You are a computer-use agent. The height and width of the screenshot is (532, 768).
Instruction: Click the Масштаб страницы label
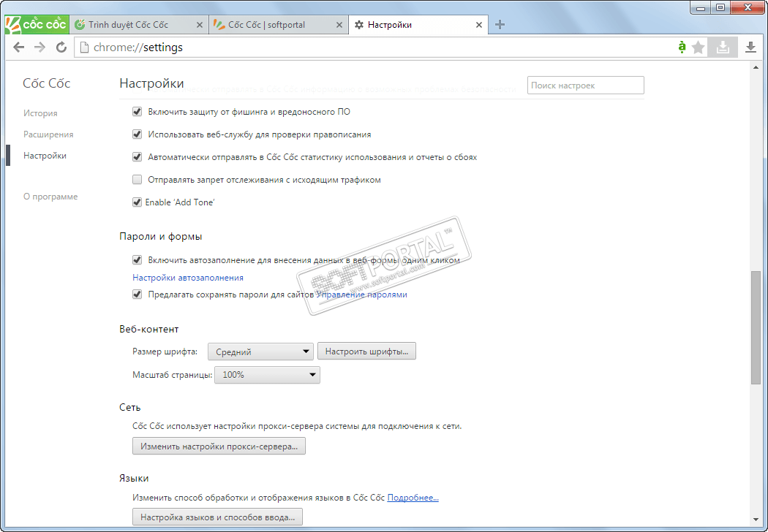173,375
